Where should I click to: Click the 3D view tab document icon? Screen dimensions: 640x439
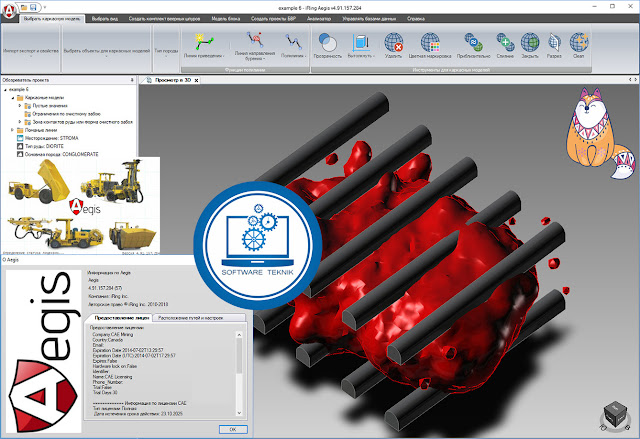click(149, 80)
